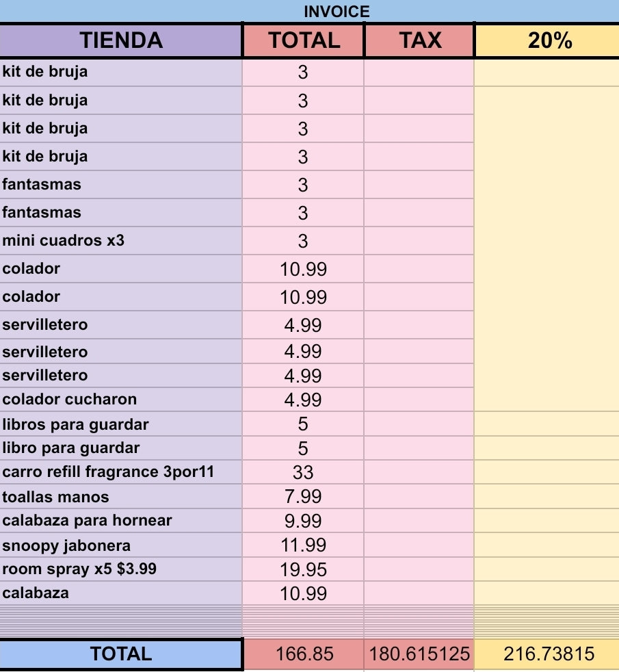
Task: Click the TIENDA column header
Action: [121, 40]
